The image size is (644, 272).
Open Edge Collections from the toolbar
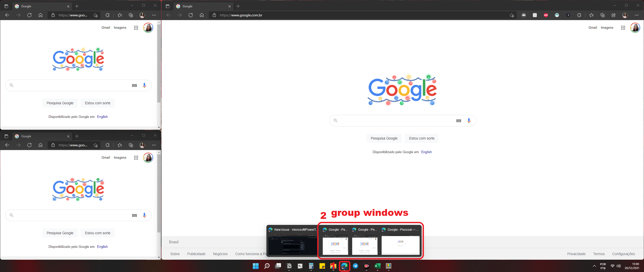[x=603, y=15]
